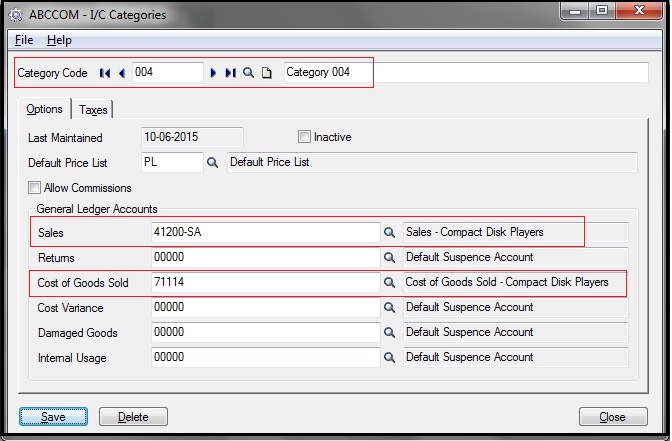Open finder for Cost Variance account
The image size is (672, 441).
pyautogui.click(x=390, y=307)
